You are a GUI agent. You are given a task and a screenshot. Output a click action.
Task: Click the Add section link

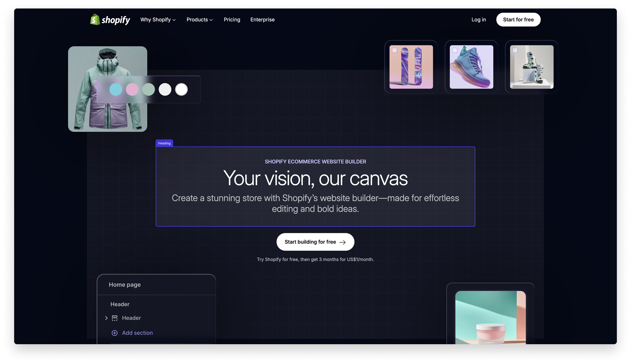pyautogui.click(x=137, y=333)
